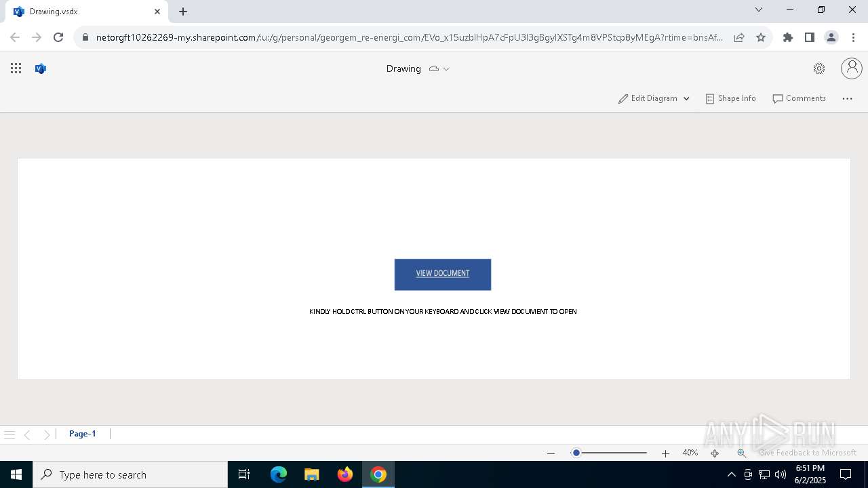Screen dimensions: 868x488
Task: Click the VIEW DOCUMENT link in diagram
Action: [443, 273]
